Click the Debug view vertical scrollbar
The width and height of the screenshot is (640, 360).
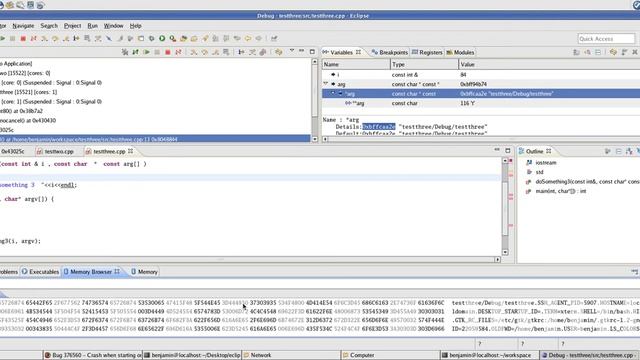click(314, 100)
